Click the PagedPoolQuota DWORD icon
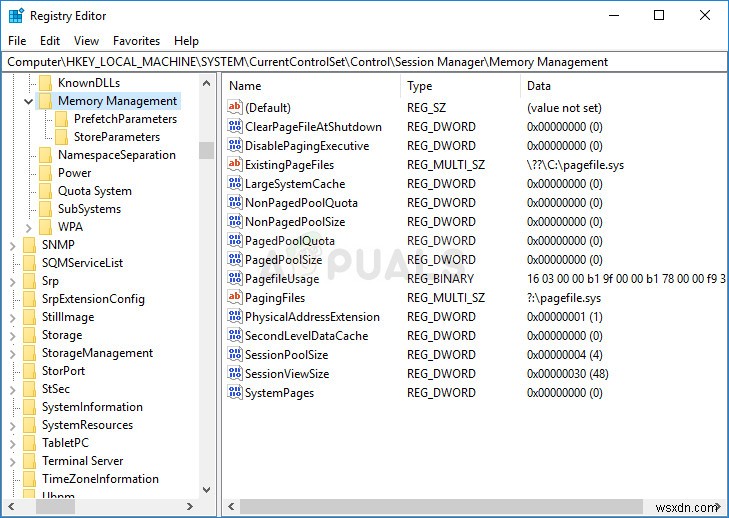 point(235,240)
